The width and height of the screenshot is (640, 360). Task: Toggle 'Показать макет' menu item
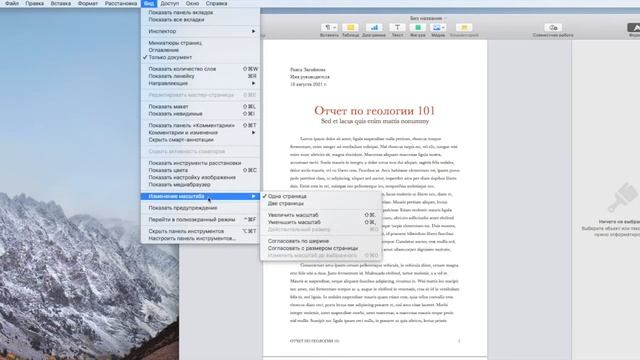(x=200, y=107)
